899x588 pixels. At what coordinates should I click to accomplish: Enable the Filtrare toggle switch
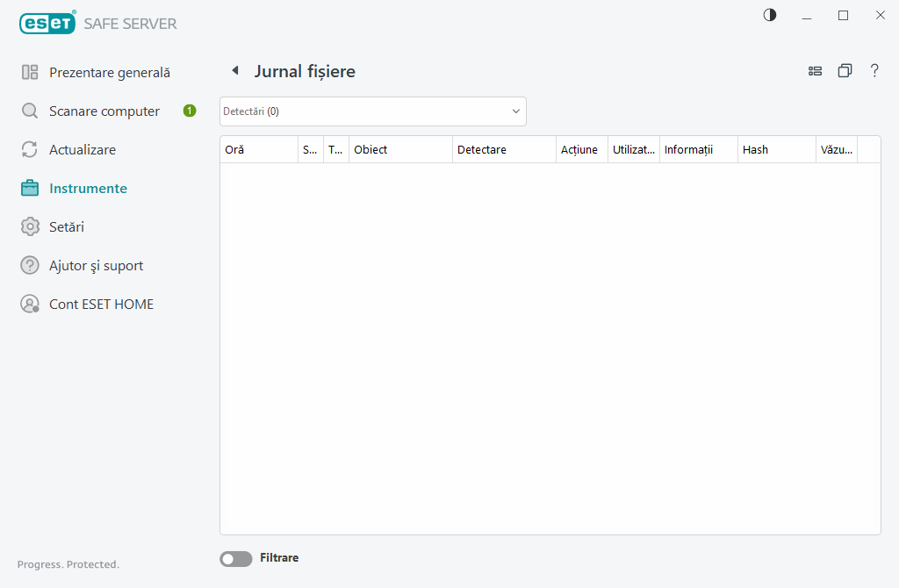point(235,558)
